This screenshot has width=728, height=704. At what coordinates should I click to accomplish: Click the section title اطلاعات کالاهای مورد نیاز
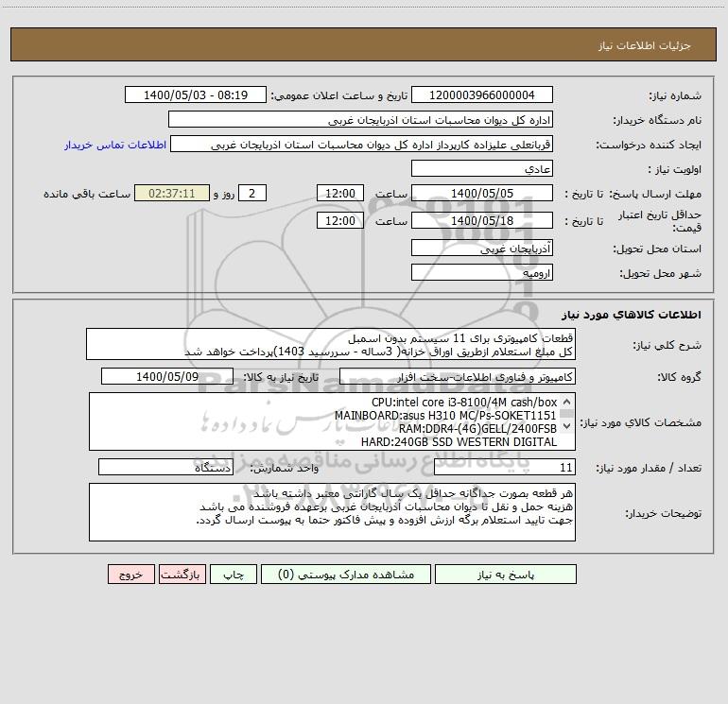click(x=632, y=315)
